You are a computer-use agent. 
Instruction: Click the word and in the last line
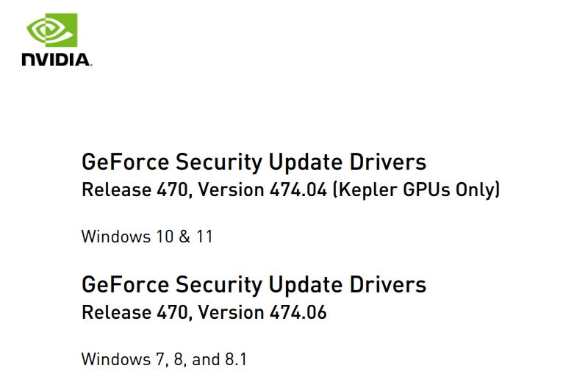206,359
